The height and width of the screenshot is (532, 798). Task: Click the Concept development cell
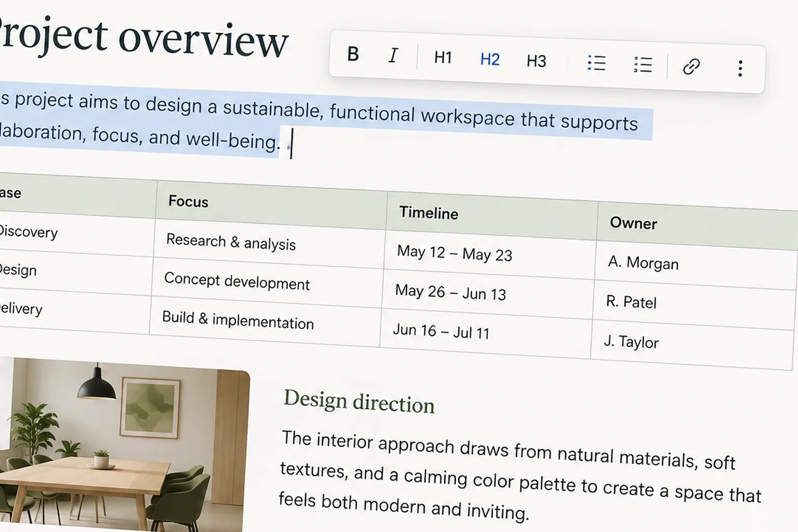click(268, 282)
